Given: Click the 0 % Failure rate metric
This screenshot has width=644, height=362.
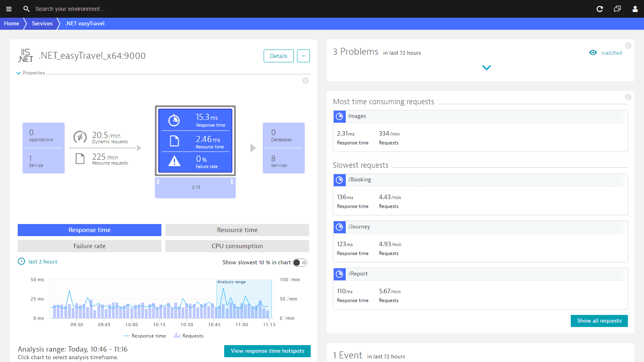Looking at the screenshot, I should pos(195,162).
